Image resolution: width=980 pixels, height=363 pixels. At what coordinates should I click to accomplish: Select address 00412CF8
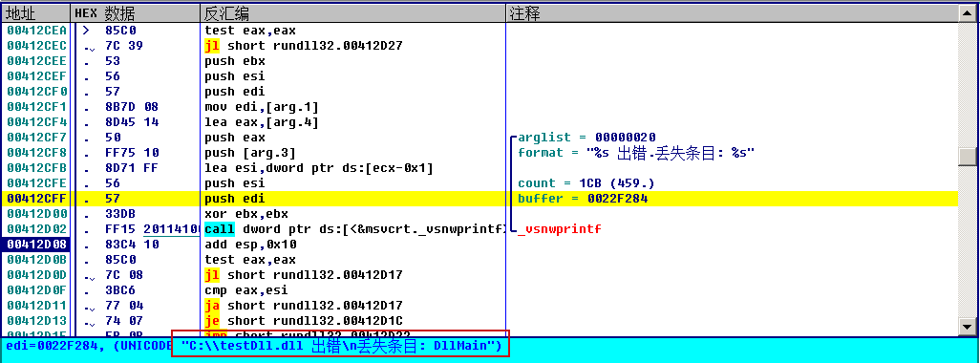coord(37,153)
